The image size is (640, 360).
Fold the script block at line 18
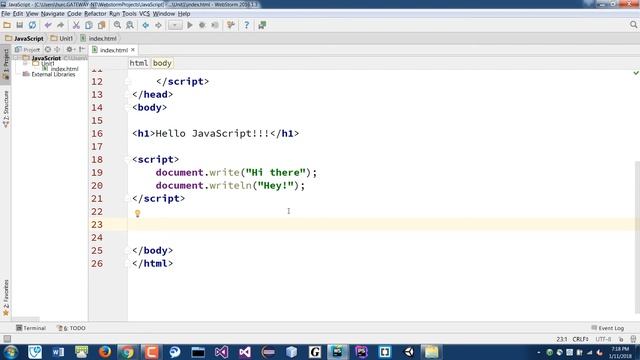tap(127, 160)
